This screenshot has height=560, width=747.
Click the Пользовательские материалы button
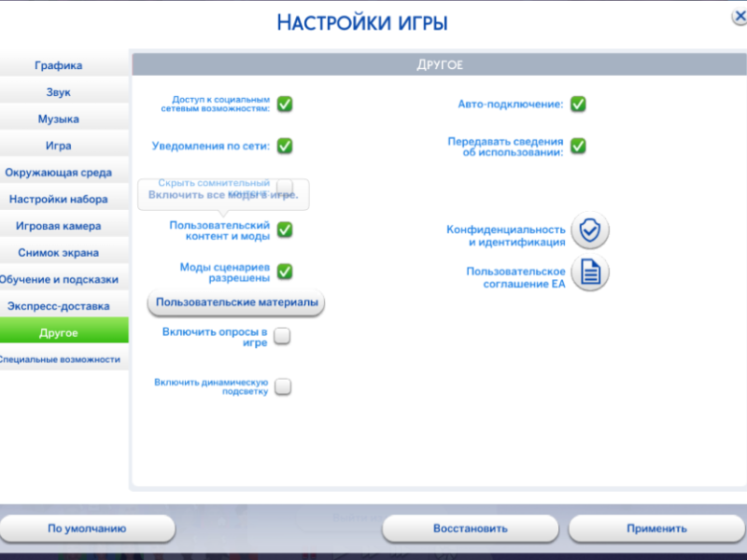coord(236,302)
